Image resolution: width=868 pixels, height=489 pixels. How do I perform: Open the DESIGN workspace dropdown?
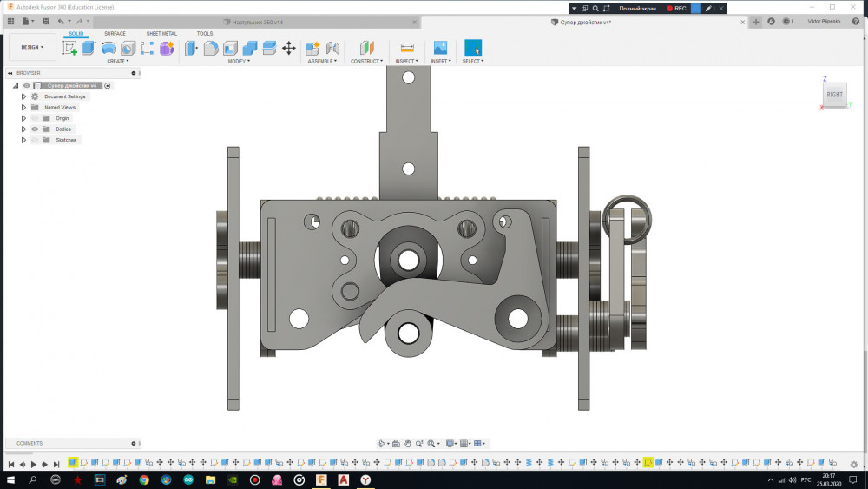click(32, 47)
